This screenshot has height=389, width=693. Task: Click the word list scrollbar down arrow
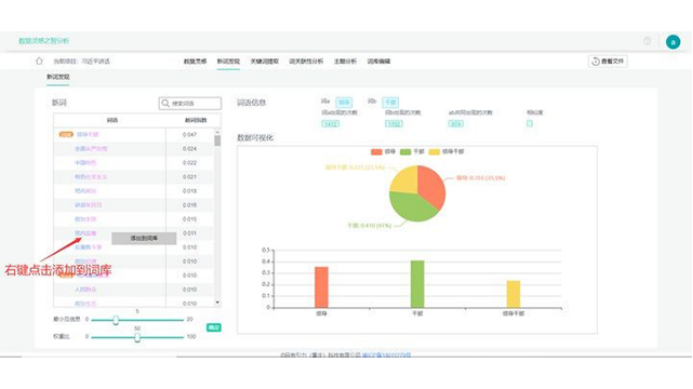[x=217, y=302]
